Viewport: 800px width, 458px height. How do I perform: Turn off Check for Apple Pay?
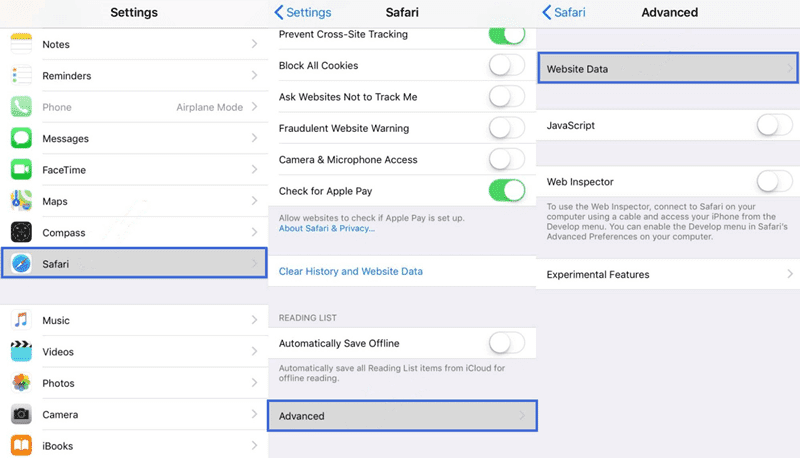point(507,191)
